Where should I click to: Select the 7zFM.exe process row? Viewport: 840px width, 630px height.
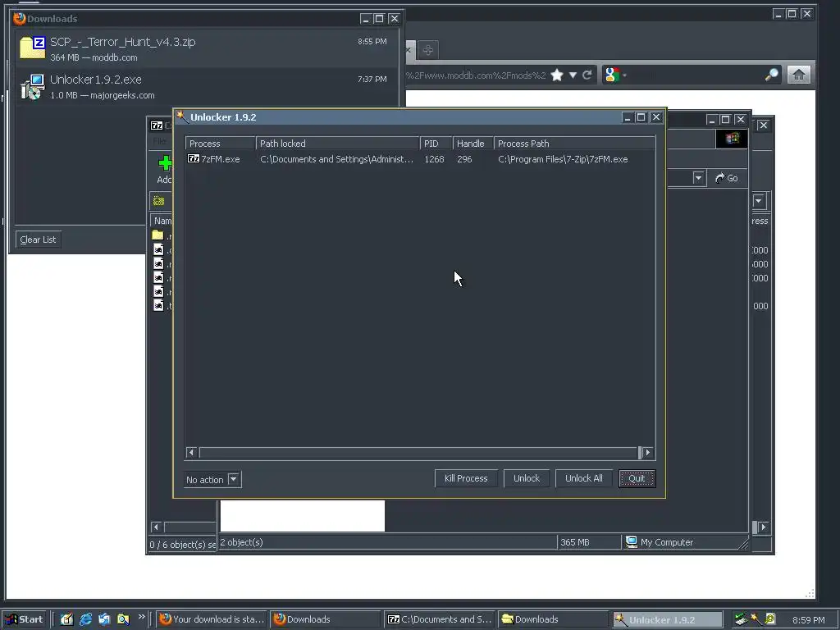(420, 159)
